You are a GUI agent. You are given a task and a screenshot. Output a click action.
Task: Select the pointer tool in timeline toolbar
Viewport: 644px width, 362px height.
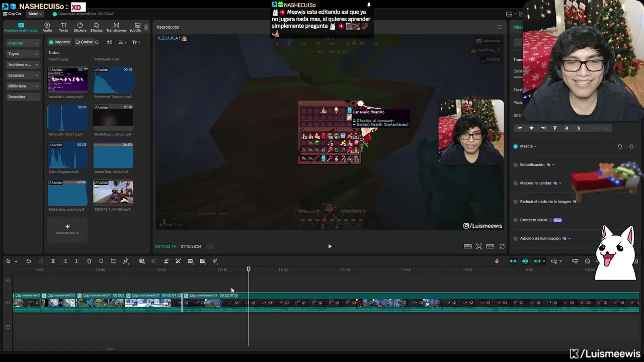pos(8,261)
